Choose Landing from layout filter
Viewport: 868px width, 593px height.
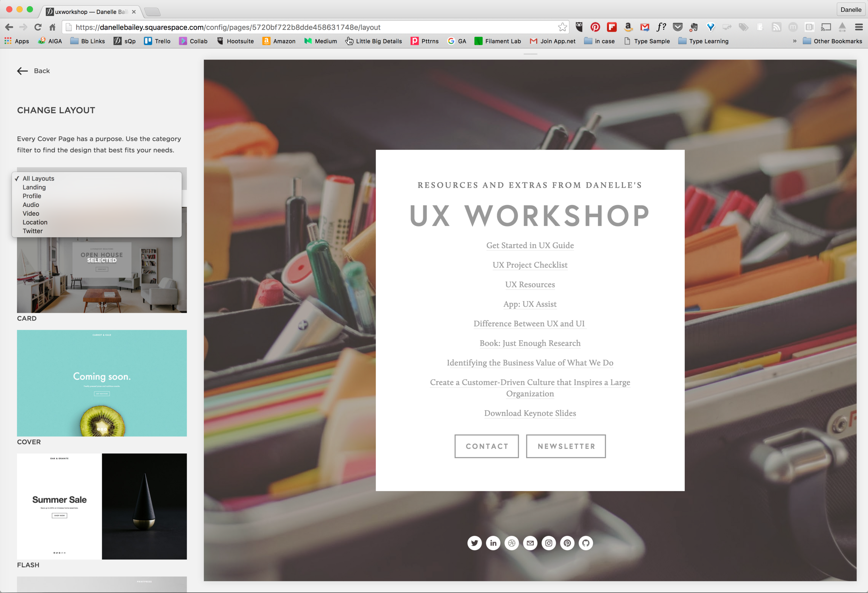point(97,187)
